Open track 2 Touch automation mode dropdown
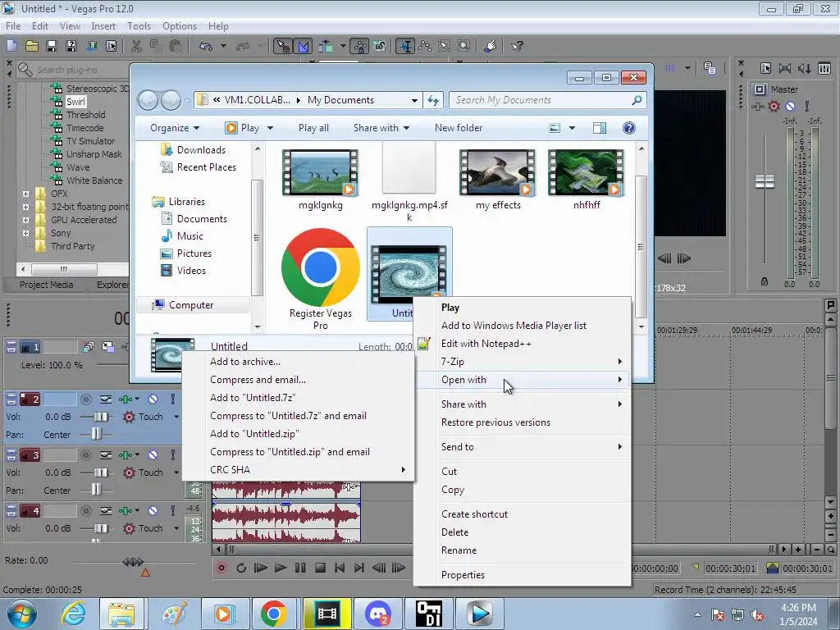The image size is (840, 630). click(x=176, y=416)
